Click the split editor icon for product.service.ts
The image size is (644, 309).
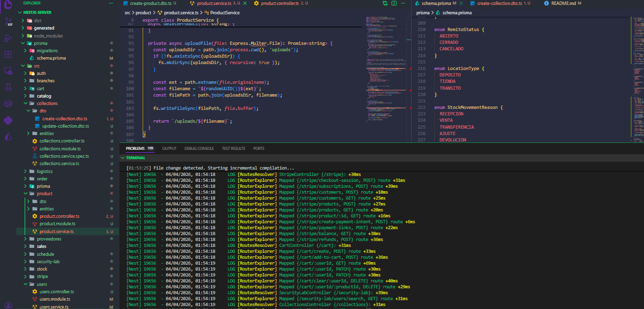pyautogui.click(x=393, y=3)
